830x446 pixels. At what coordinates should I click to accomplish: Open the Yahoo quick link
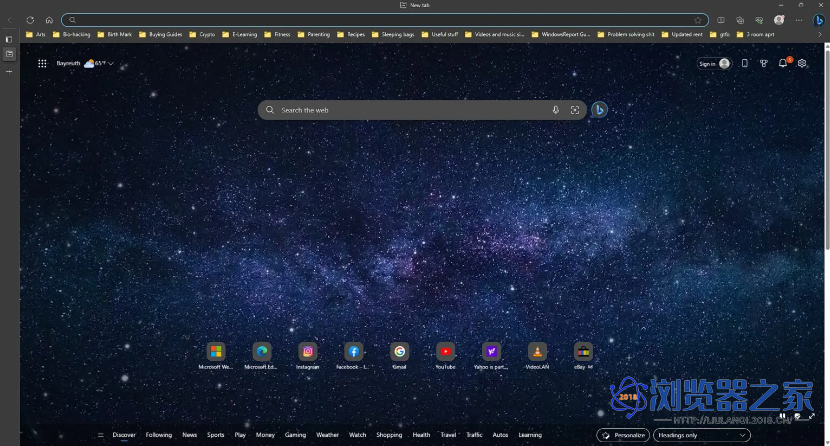(491, 356)
